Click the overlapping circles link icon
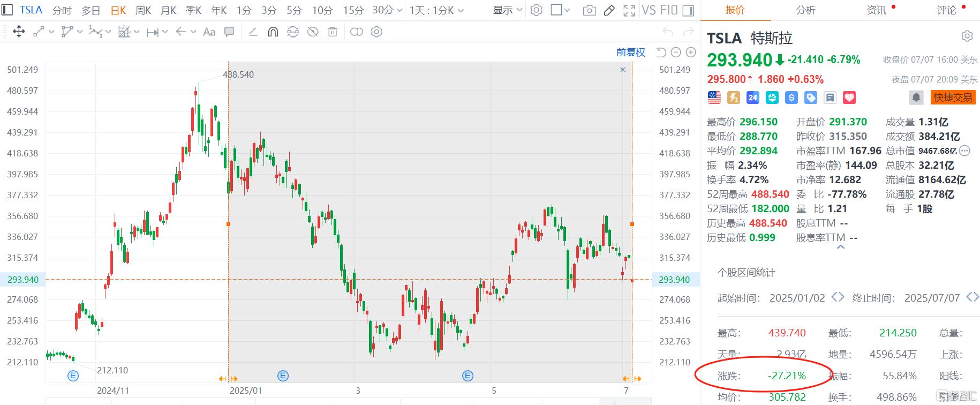Image resolution: width=980 pixels, height=405 pixels. (x=356, y=32)
